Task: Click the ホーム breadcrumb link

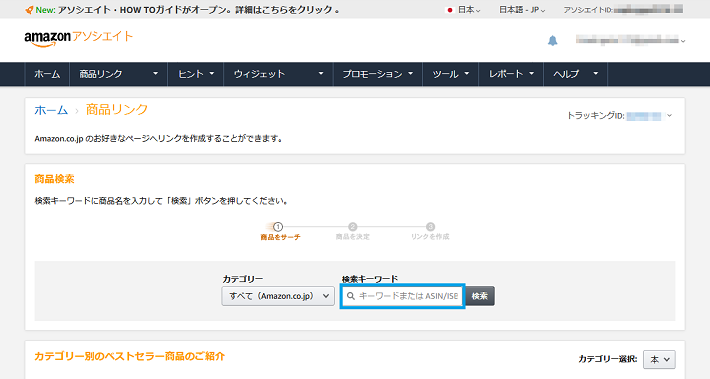Action: (x=51, y=110)
